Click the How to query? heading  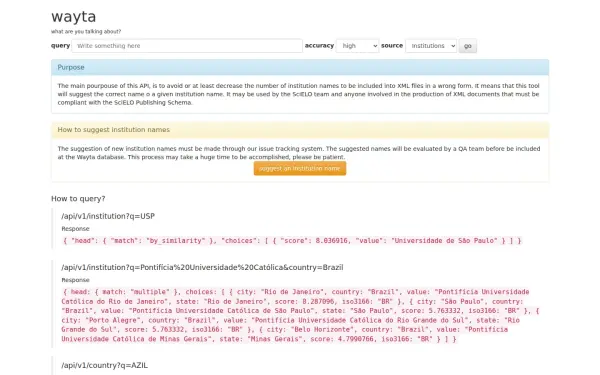[x=78, y=199]
